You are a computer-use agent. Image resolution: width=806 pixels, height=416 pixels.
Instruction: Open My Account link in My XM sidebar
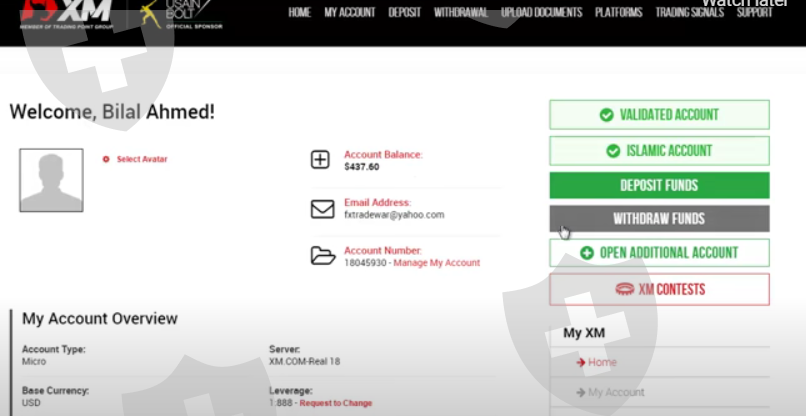point(616,392)
